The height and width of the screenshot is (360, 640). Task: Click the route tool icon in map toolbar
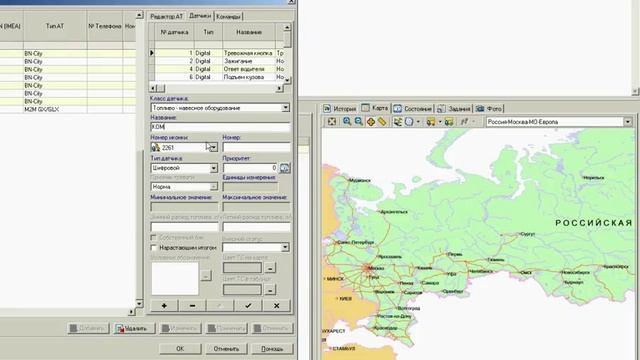point(464,122)
